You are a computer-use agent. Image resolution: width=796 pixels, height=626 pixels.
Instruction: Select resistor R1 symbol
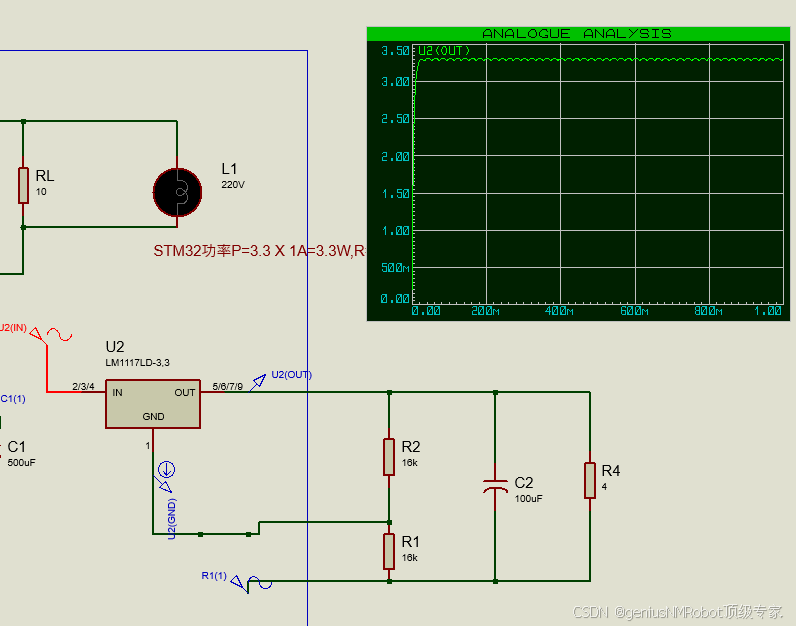point(389,551)
